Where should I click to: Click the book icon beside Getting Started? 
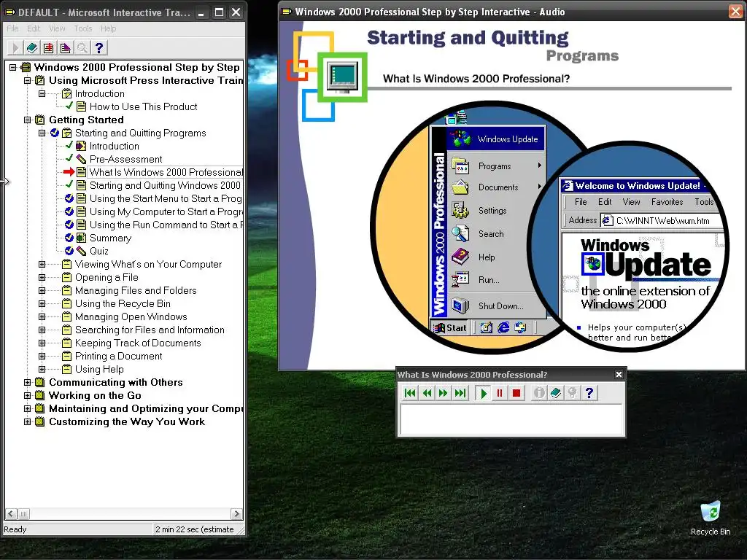pyautogui.click(x=40, y=120)
